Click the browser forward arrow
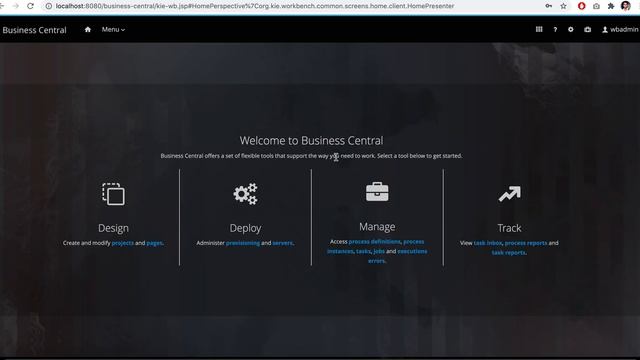This screenshot has height=360, width=640. [x=16, y=6]
